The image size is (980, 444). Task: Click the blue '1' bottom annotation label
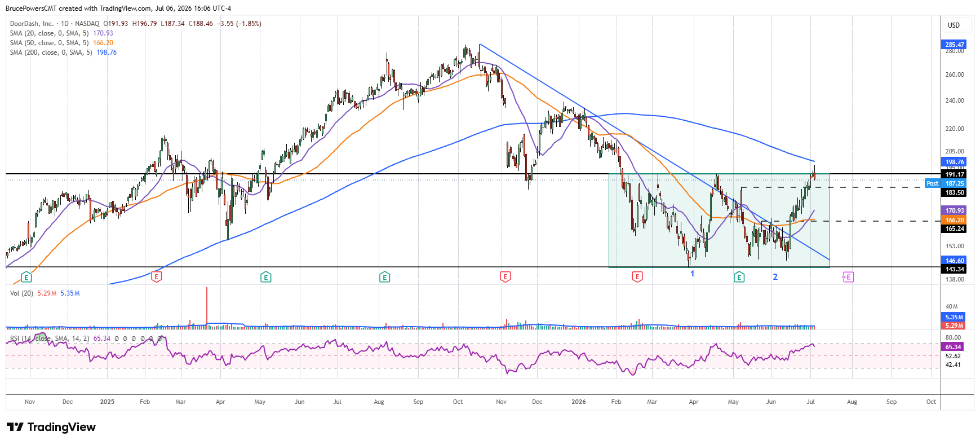pyautogui.click(x=693, y=274)
